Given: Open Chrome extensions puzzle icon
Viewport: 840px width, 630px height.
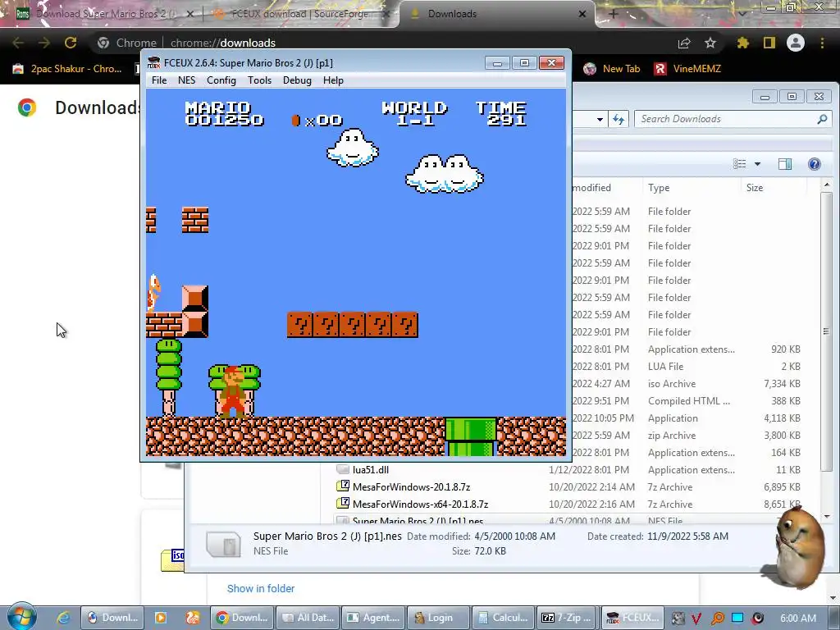Looking at the screenshot, I should point(743,43).
